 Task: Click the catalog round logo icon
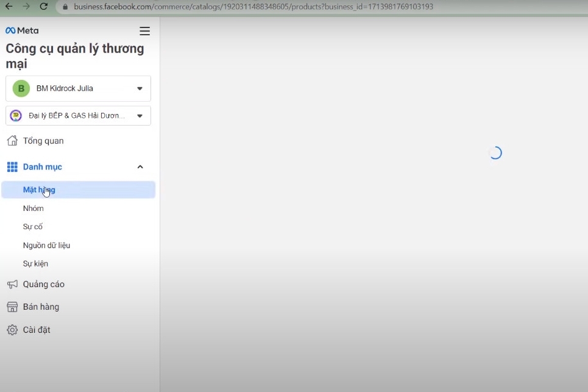tap(16, 116)
